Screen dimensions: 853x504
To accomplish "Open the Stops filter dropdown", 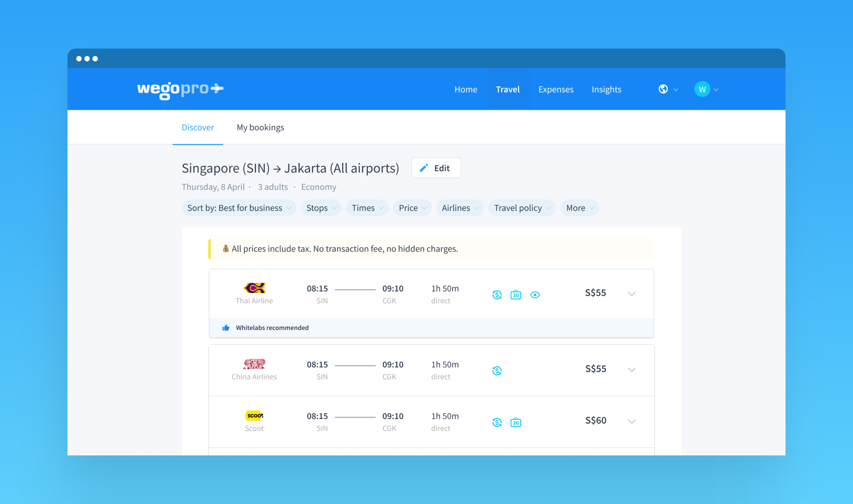I will tap(321, 208).
